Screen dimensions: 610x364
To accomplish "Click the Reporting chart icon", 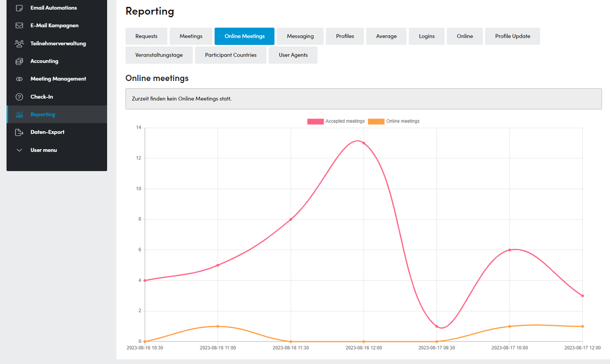I will (19, 114).
